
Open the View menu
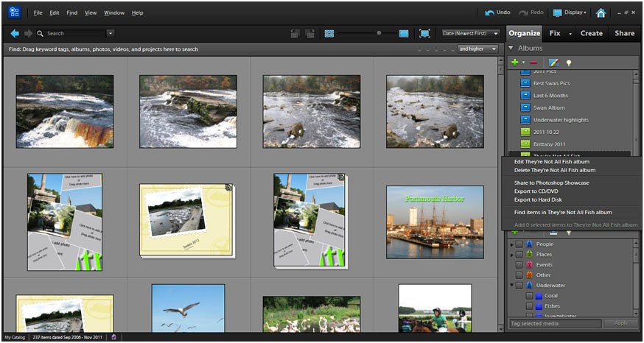point(91,13)
